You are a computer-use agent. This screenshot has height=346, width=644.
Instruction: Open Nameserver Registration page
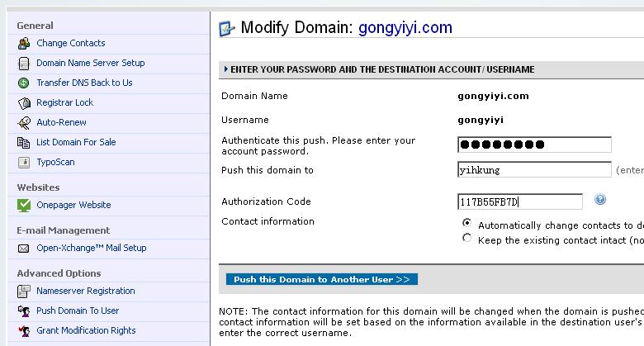(85, 291)
